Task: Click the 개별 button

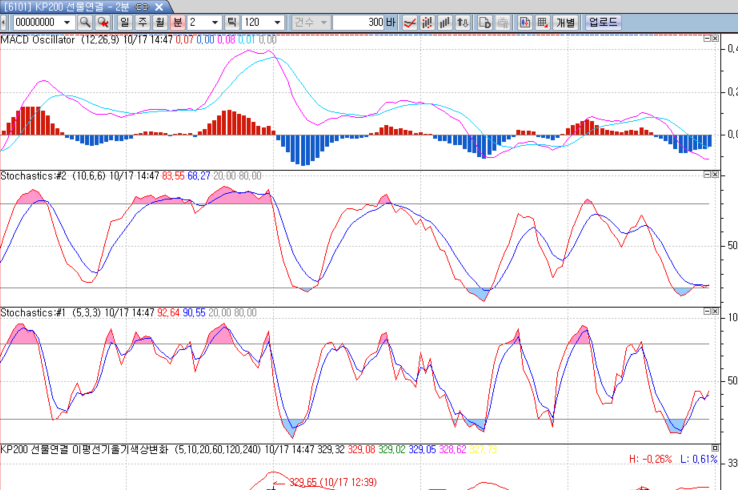Action: 565,21
